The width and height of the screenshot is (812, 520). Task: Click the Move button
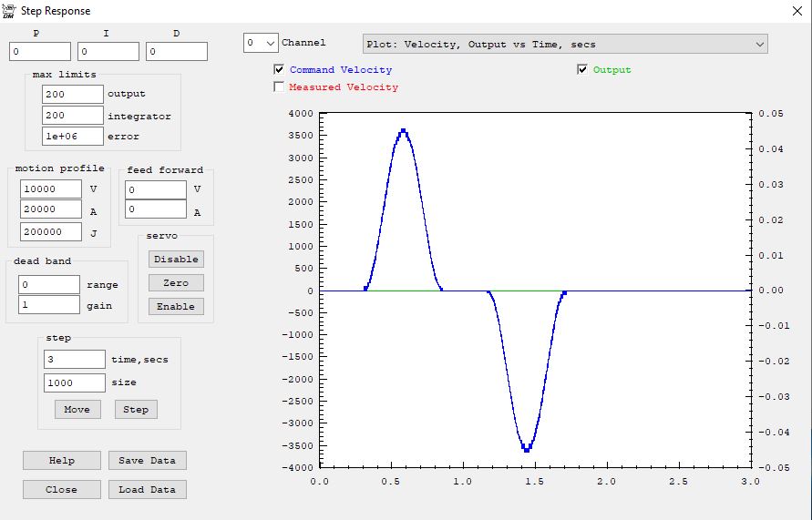(x=77, y=410)
